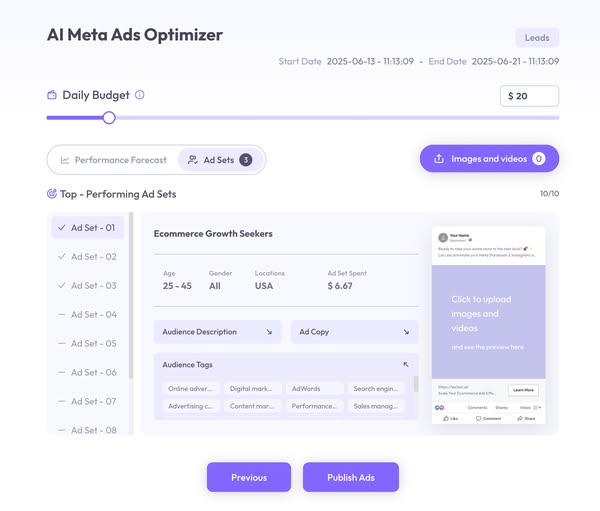This screenshot has width=600, height=511.
Task: Switch to Performance Forecast tab
Action: [113, 160]
